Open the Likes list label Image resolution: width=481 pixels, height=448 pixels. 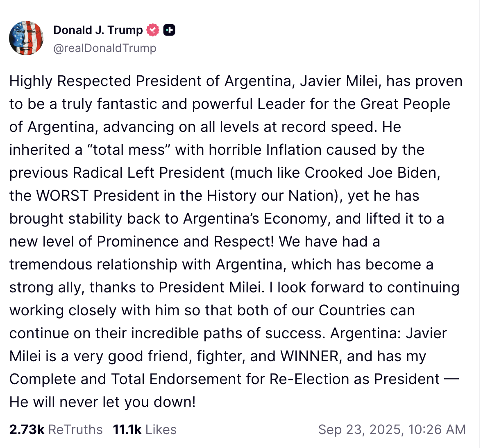161,429
